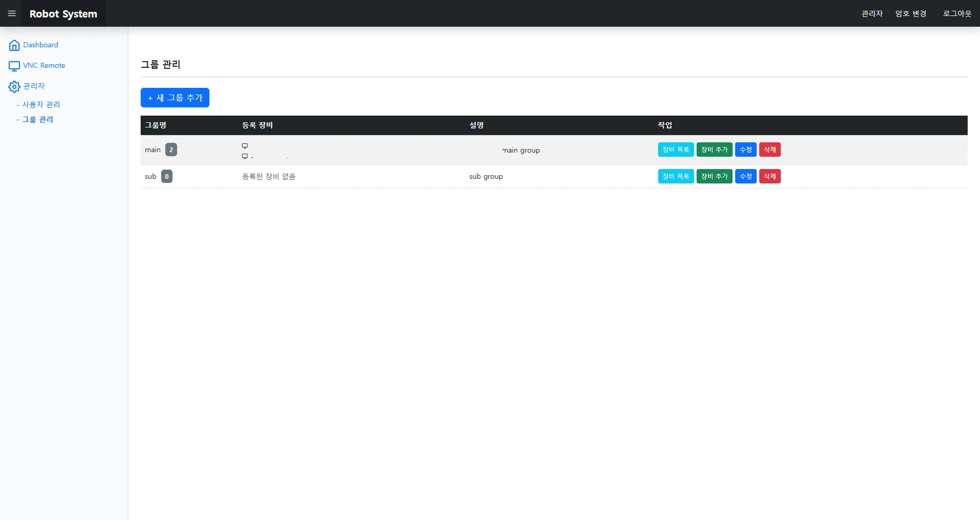The height and width of the screenshot is (520, 980).
Task: Click the first device icon in main row
Action: (x=245, y=146)
